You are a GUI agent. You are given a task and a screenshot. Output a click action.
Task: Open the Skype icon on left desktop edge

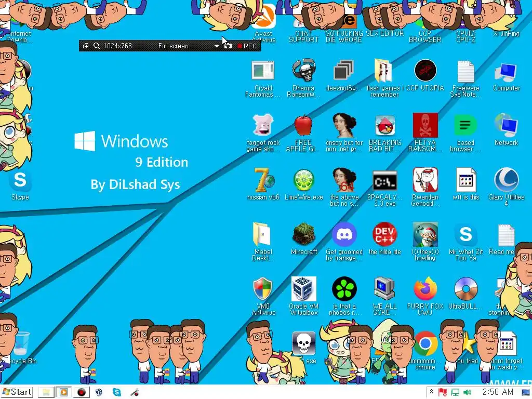20,180
